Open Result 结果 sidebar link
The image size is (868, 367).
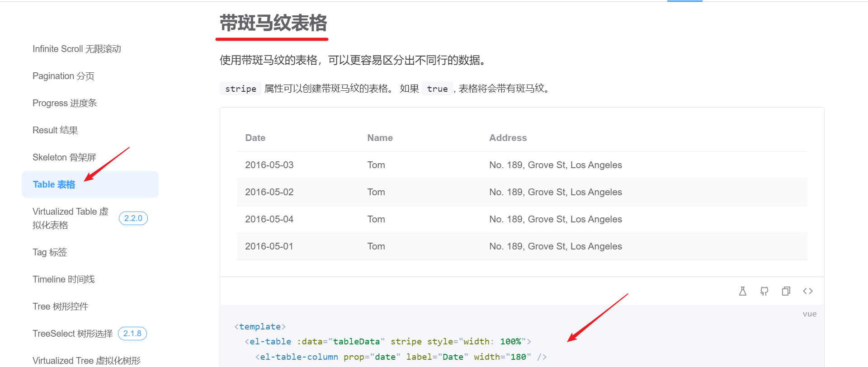click(55, 130)
